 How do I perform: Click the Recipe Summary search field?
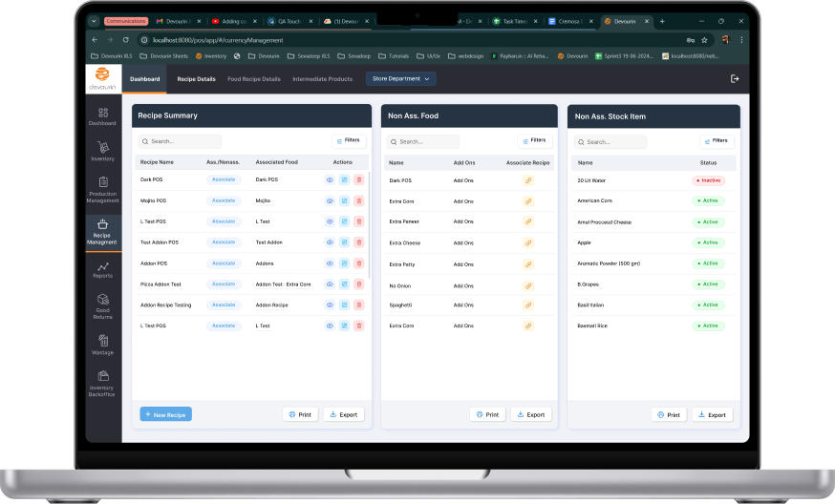tap(180, 141)
